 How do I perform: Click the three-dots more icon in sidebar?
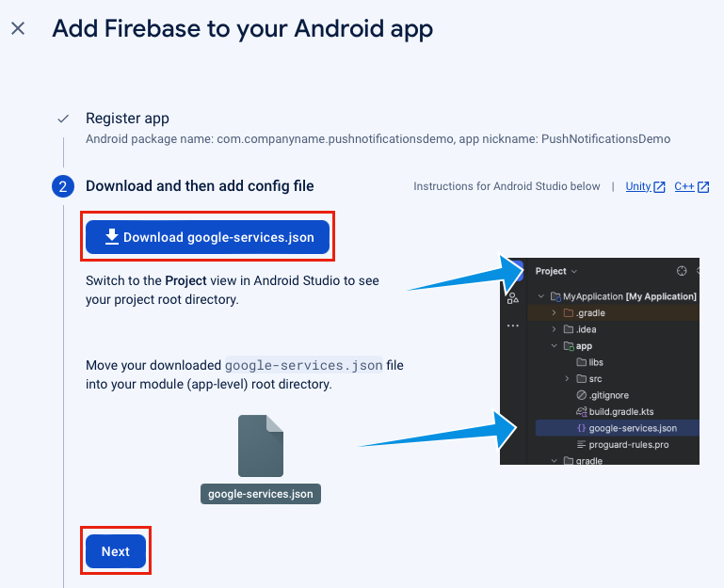click(513, 326)
